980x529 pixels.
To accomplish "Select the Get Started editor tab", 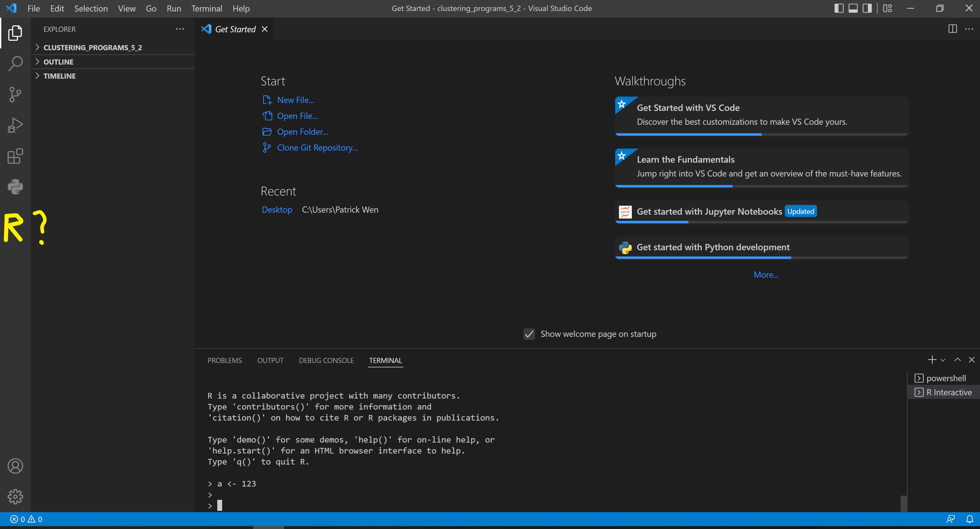I will pos(235,29).
